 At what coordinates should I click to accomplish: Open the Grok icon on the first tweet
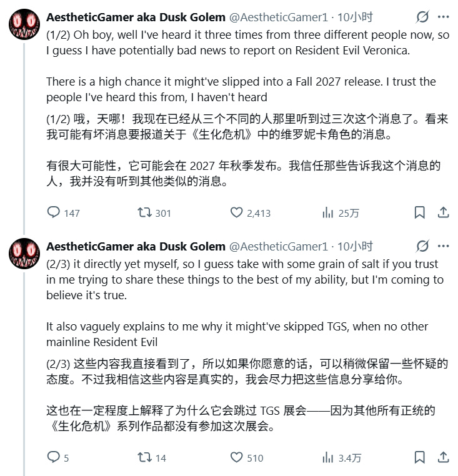(x=422, y=17)
